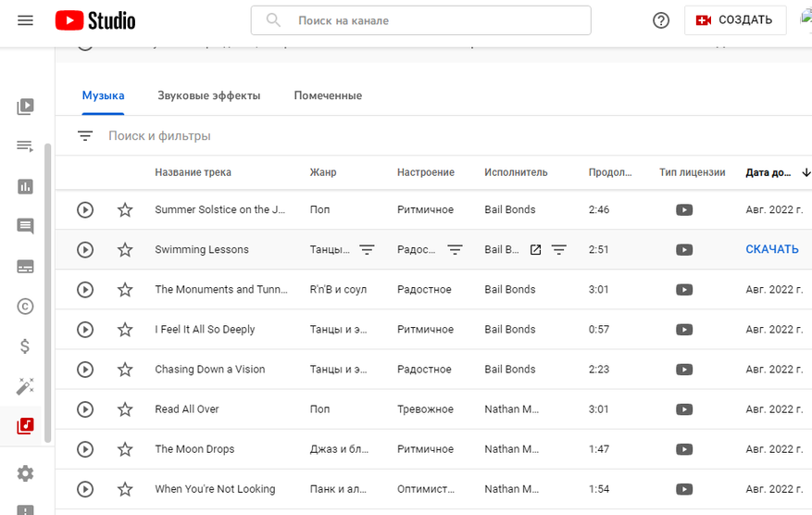
Task: Open the Content sidebar icon
Action: point(25,107)
